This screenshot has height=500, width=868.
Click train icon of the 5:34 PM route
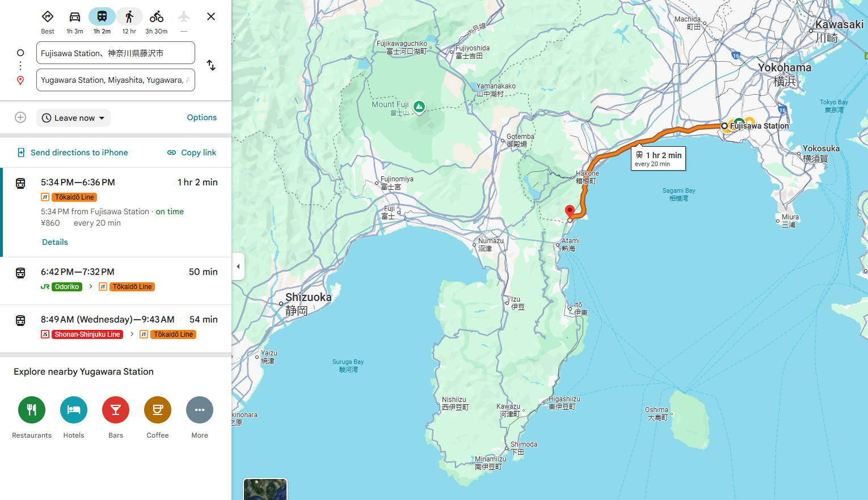coord(20,183)
